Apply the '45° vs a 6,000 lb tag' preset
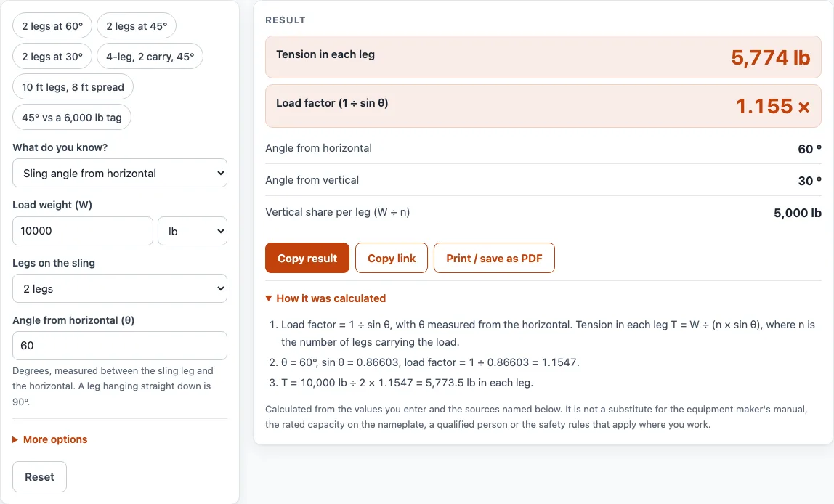The height and width of the screenshot is (504, 834). (x=72, y=118)
